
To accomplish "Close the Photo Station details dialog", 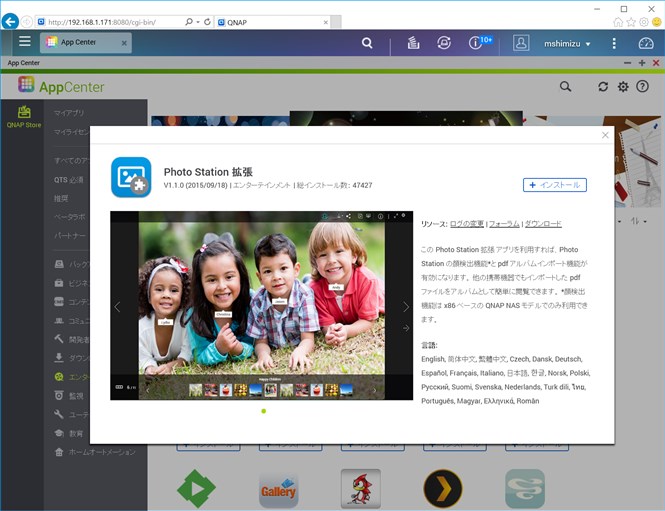I will click(x=605, y=135).
